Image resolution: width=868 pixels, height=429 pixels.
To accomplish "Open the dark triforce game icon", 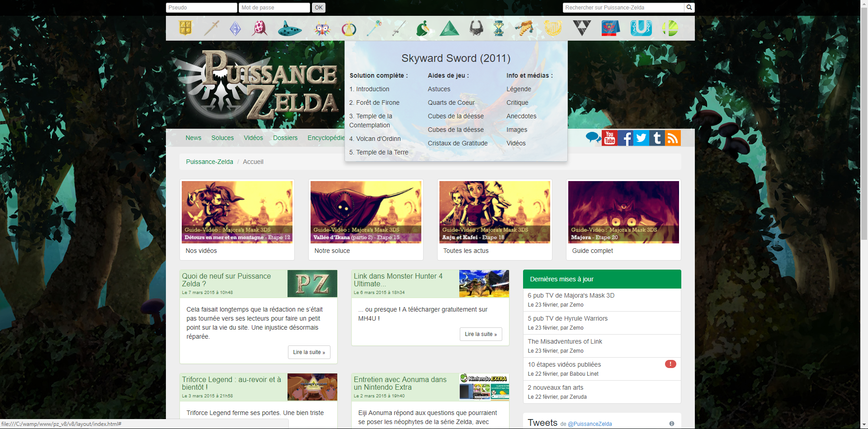I will click(x=582, y=28).
